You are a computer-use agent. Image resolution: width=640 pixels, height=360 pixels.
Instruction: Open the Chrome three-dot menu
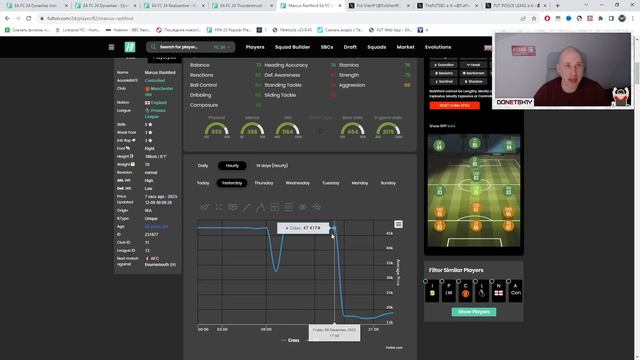(633, 18)
